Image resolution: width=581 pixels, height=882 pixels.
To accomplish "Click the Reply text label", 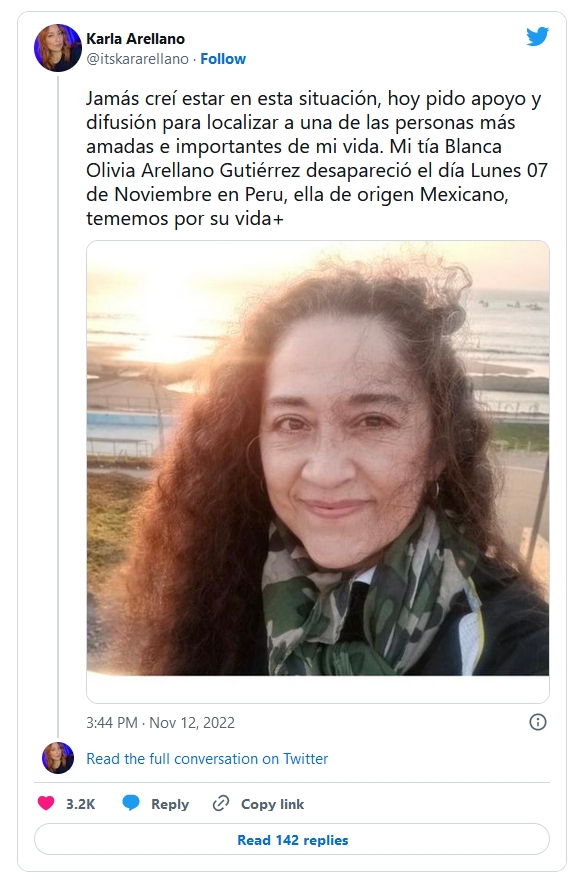I will tap(170, 804).
